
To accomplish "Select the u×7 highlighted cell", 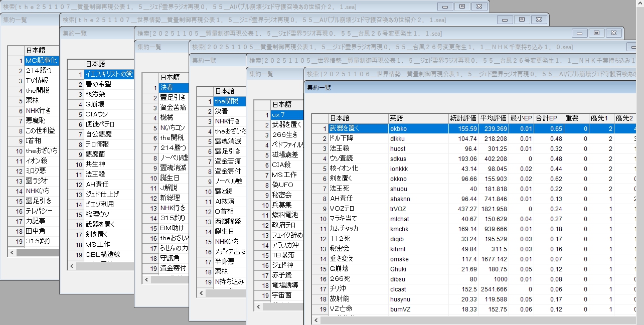I will 286,115.
